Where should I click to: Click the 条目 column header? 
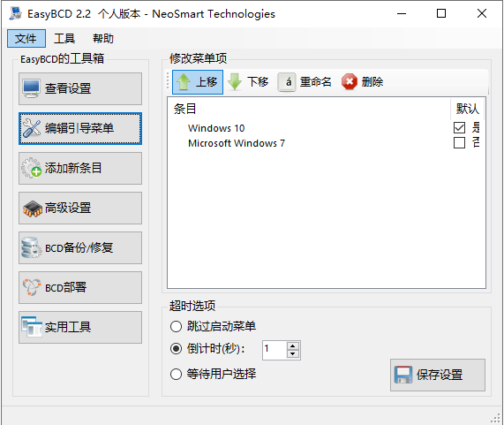pyautogui.click(x=184, y=109)
